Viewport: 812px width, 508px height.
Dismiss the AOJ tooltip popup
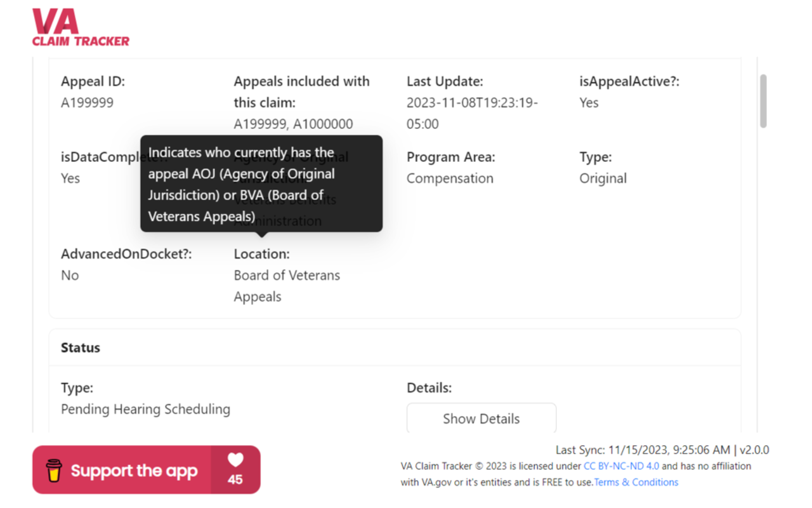click(x=261, y=184)
